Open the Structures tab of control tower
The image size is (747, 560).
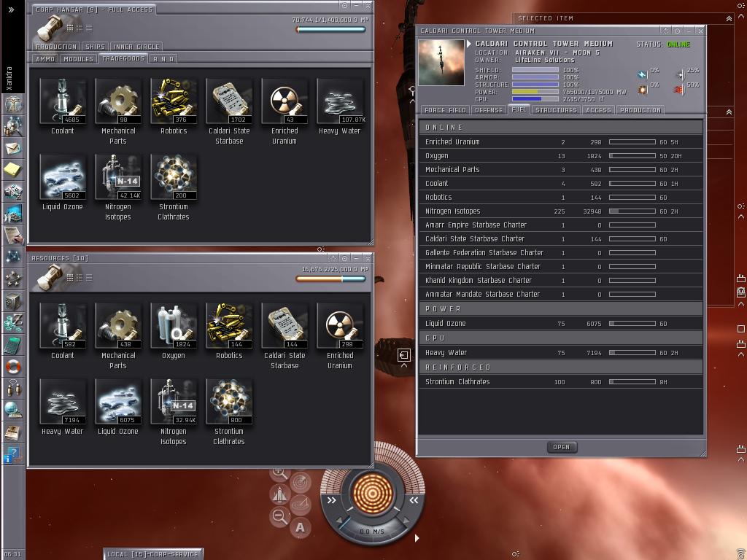point(556,110)
